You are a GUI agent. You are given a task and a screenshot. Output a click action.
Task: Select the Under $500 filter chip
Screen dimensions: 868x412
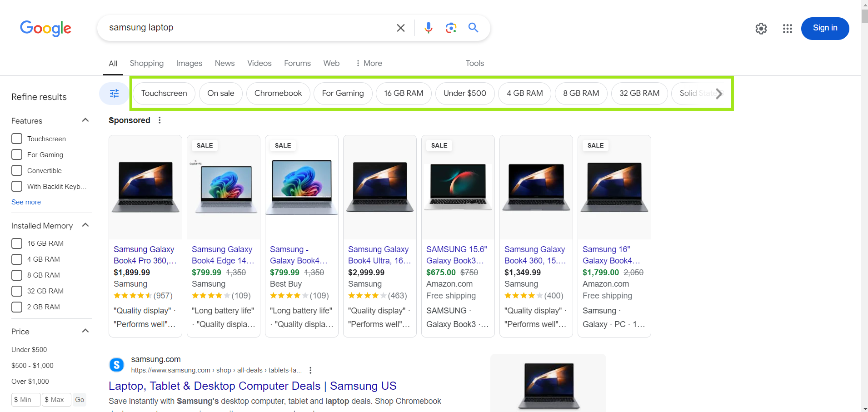click(x=465, y=93)
